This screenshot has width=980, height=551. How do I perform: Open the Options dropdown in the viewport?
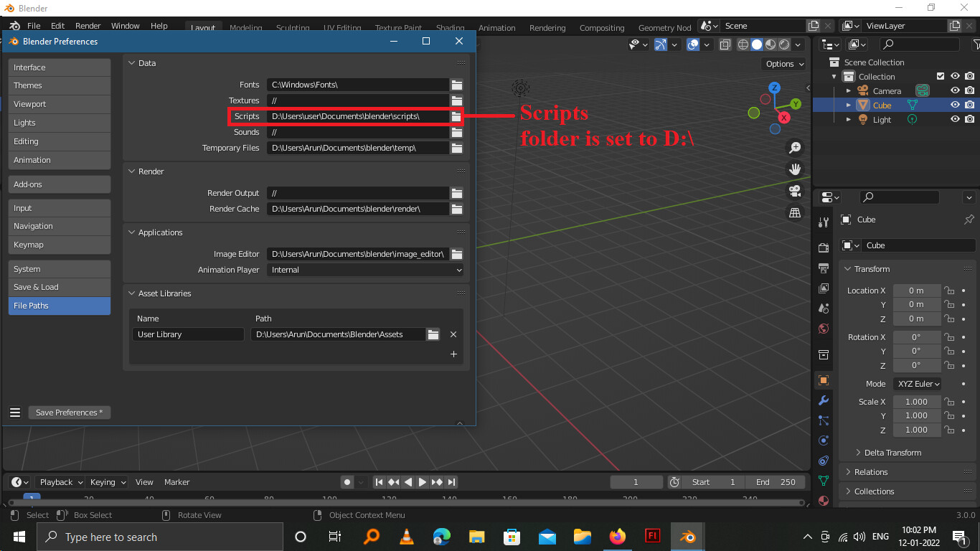(783, 64)
